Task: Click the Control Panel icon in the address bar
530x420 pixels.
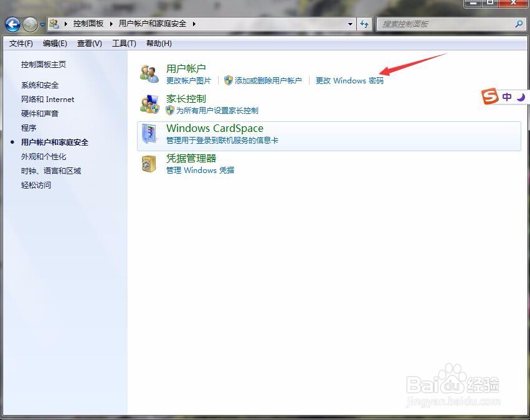Action: pos(54,24)
